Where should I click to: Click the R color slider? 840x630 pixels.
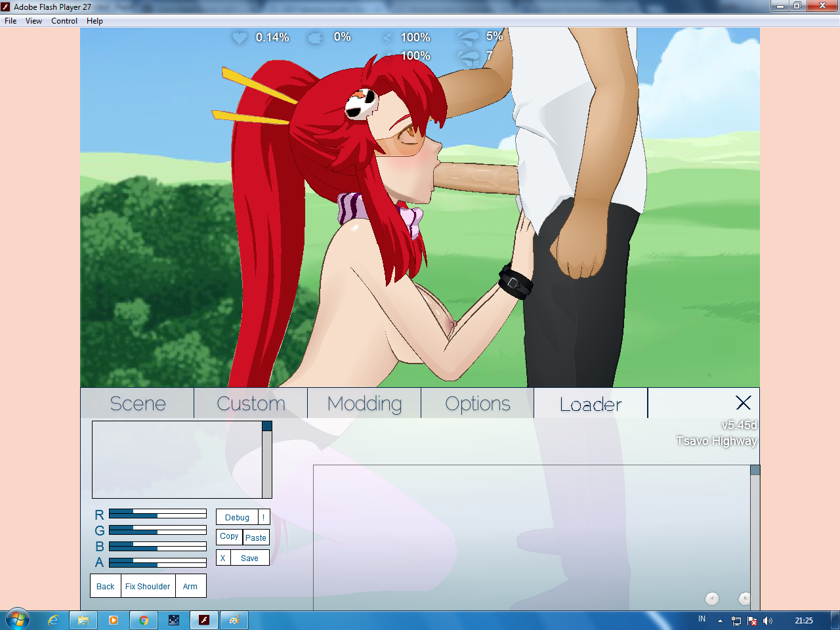[x=157, y=514]
